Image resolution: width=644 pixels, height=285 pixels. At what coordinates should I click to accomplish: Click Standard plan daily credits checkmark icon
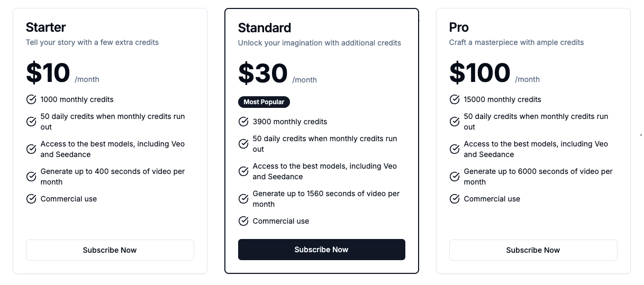[243, 144]
